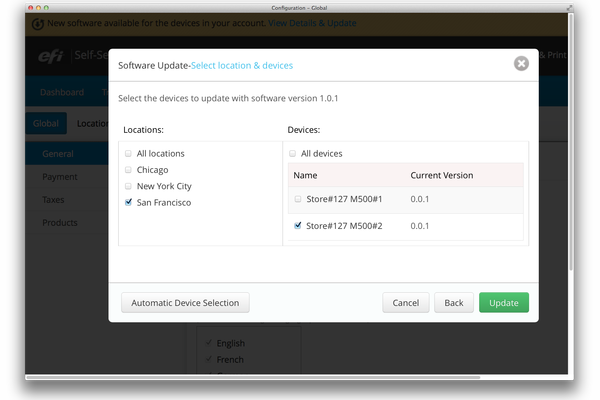Click version 0.0.1 of Store#127 M500#2
This screenshot has height=400, width=600.
419,226
